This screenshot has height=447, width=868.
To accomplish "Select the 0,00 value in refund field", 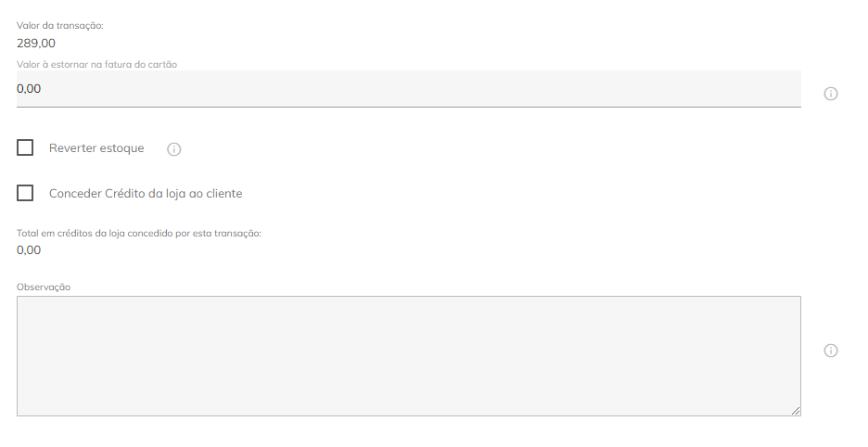I will point(29,89).
